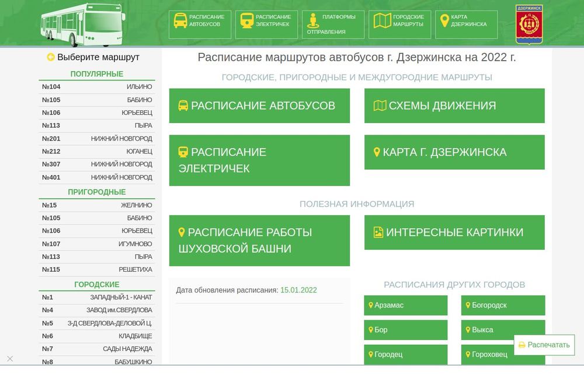584x392 pixels.
Task: Click the update date 15.01.2022
Action: pos(298,290)
